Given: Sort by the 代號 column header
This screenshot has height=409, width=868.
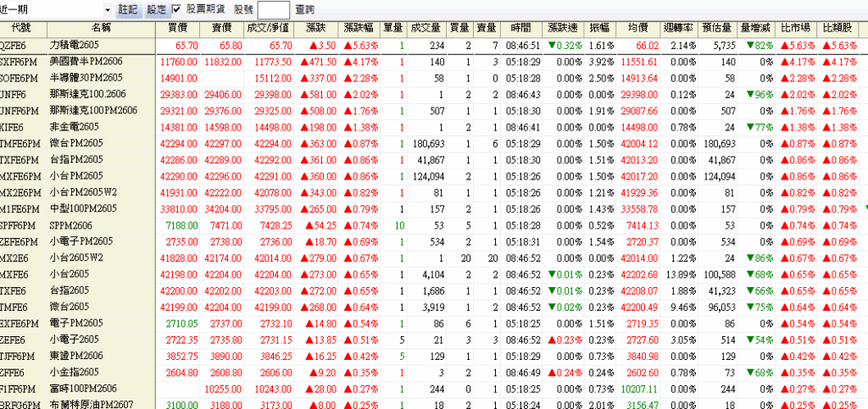Looking at the screenshot, I should (23, 28).
